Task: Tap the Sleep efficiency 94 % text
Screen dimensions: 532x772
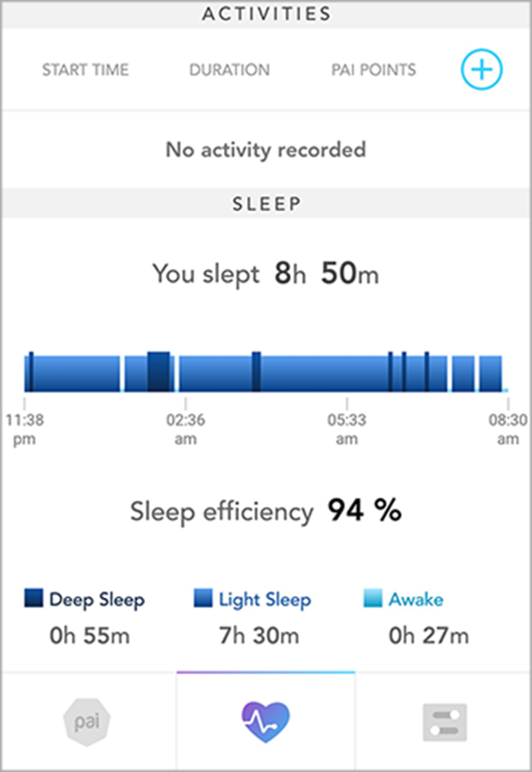Action: point(265,511)
